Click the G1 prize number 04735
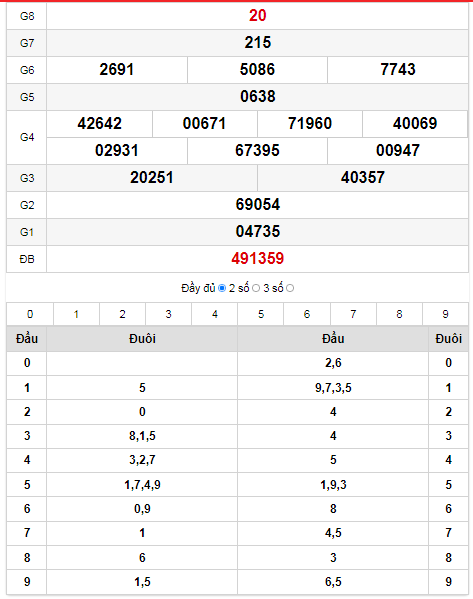 click(x=258, y=232)
